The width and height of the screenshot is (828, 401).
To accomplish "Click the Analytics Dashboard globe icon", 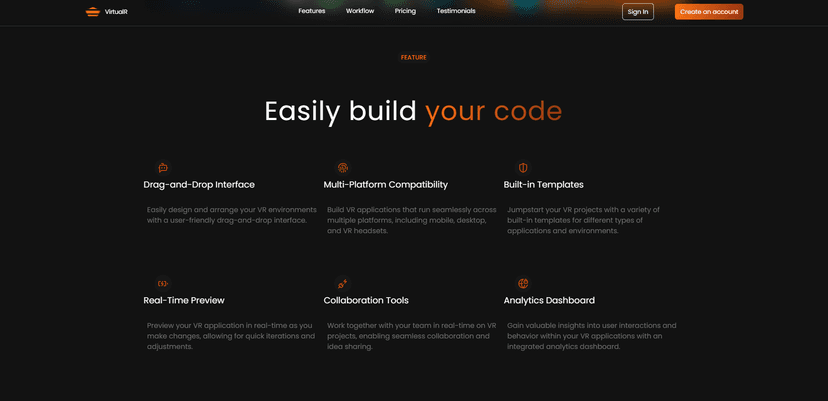I will coord(523,284).
